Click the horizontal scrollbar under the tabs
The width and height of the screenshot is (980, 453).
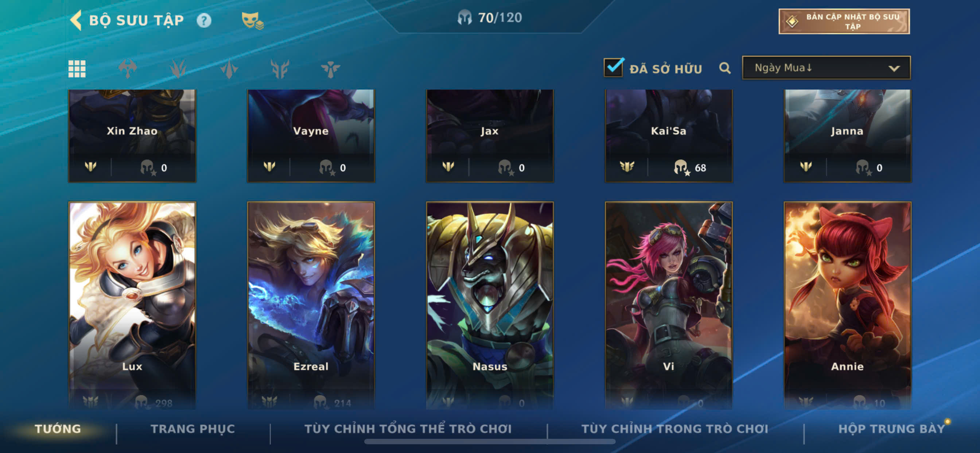click(490, 442)
